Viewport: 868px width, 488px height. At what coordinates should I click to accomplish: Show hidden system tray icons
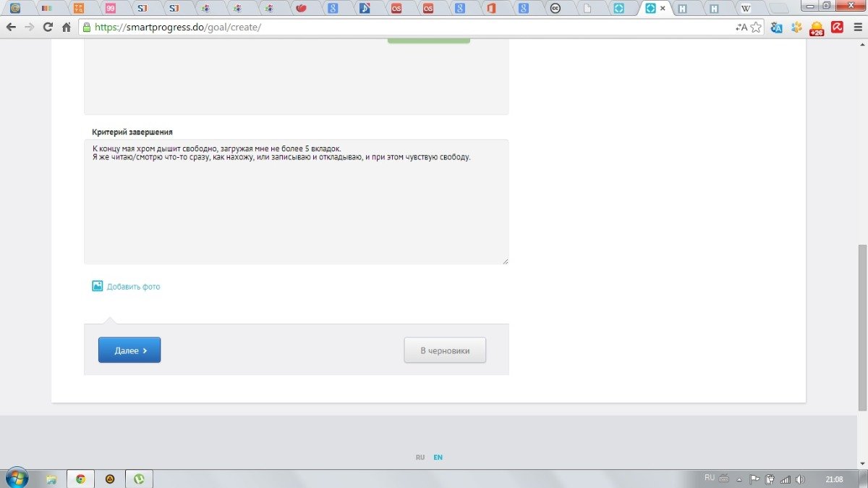(x=739, y=479)
